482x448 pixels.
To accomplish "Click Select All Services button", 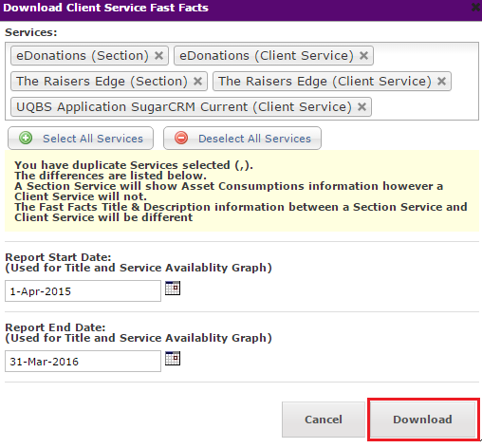I will click(x=81, y=139).
